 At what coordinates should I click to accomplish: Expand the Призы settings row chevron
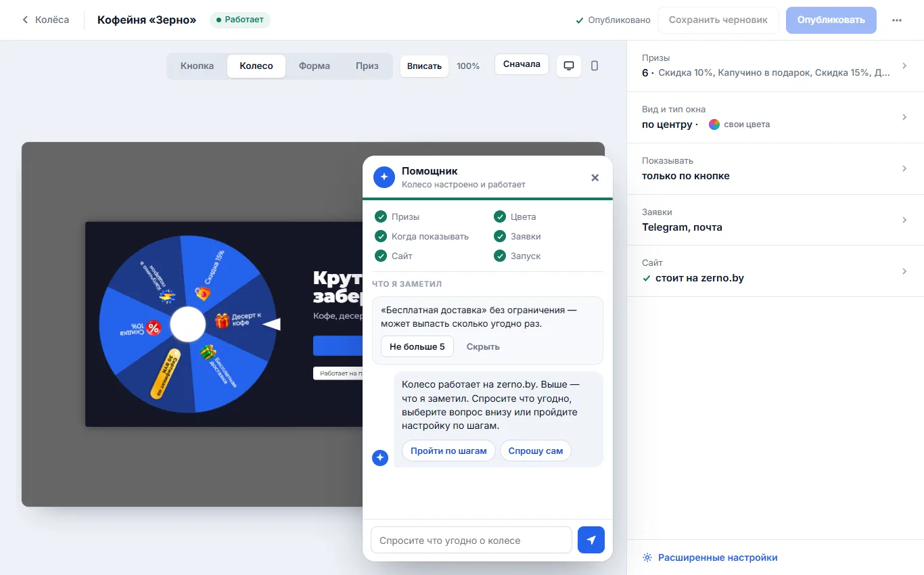coord(904,66)
